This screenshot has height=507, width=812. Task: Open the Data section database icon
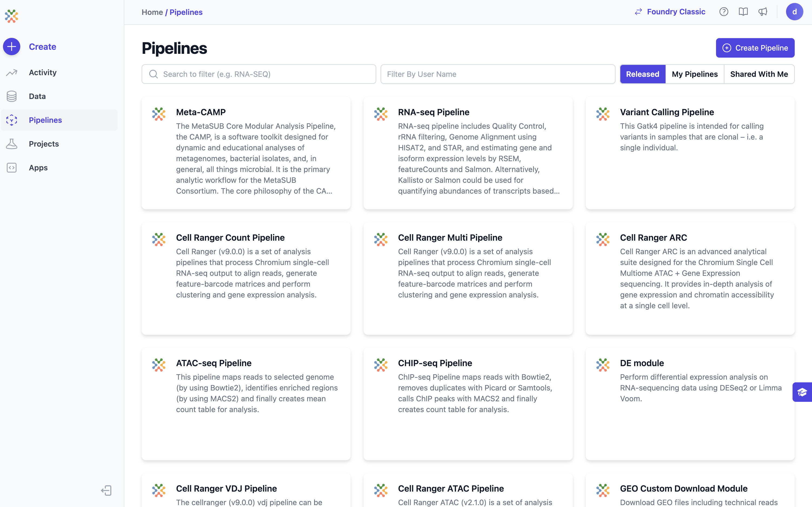[x=12, y=96]
